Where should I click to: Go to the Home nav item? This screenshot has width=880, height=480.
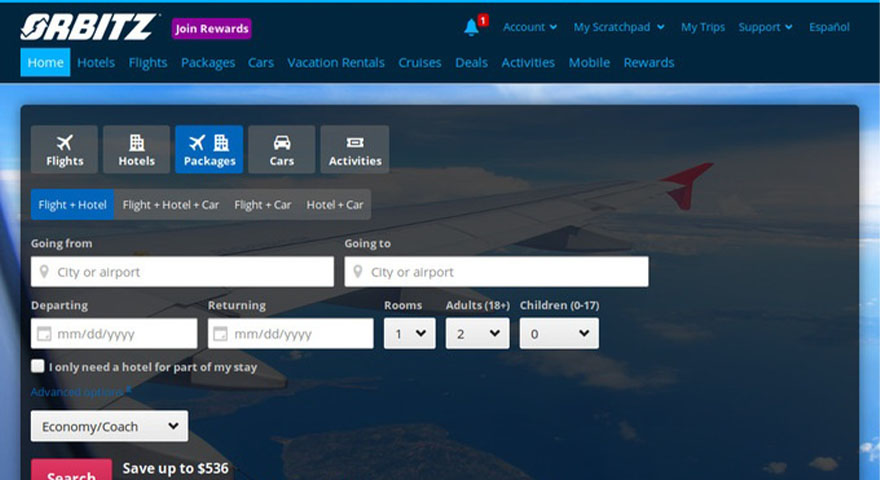point(45,62)
